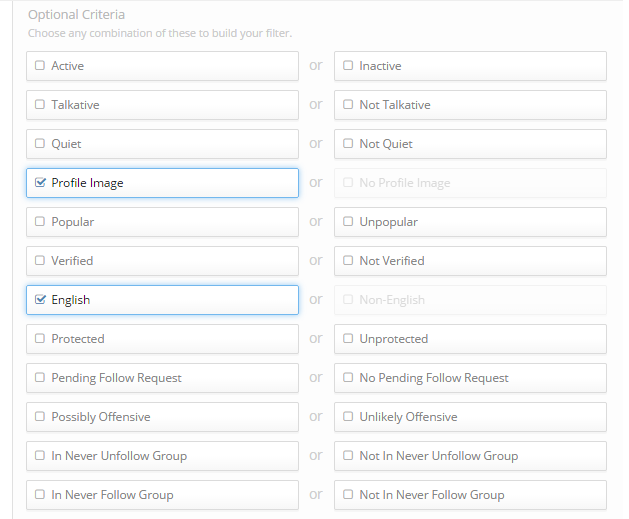
Task: Tick the Unpopular checkbox
Action: [348, 221]
